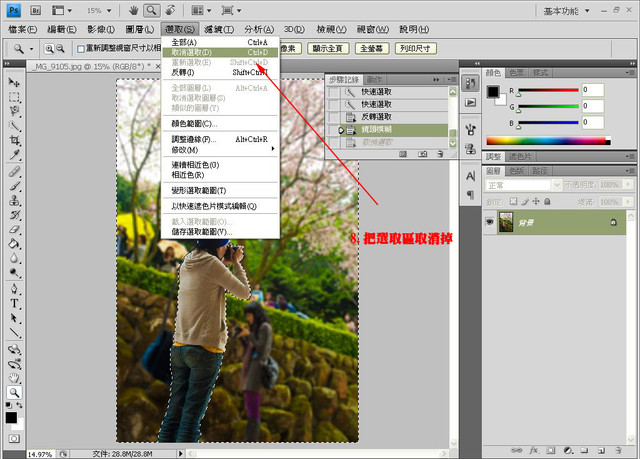
Task: Click the zoom out magnifier option
Action: click(60, 49)
